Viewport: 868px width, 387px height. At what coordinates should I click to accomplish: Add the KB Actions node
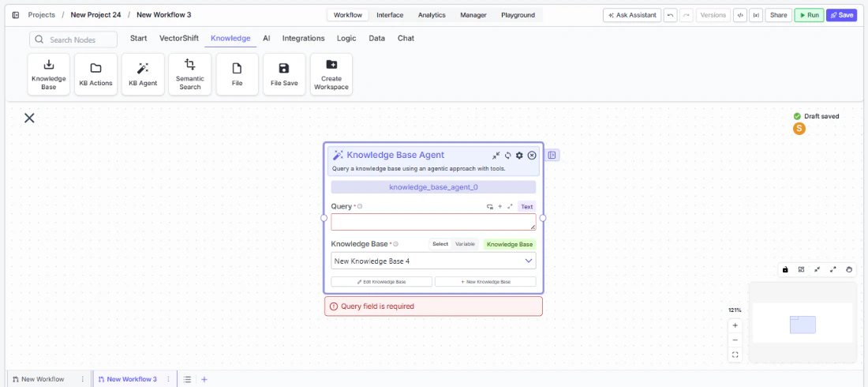point(95,74)
